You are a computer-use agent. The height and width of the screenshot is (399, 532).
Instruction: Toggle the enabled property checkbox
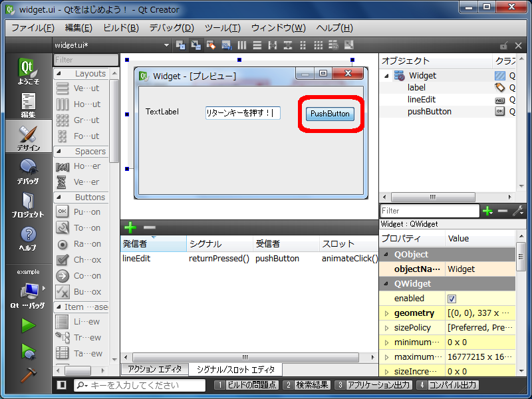pos(452,299)
